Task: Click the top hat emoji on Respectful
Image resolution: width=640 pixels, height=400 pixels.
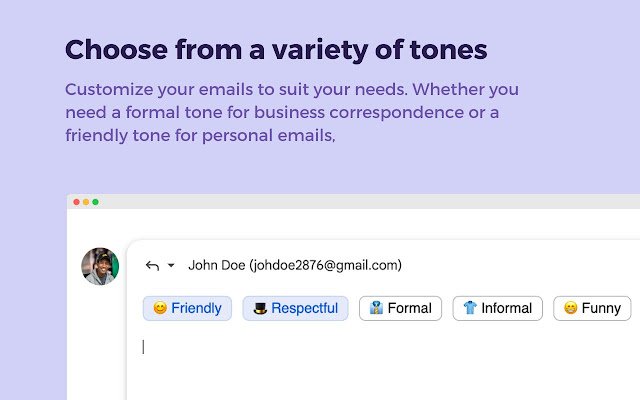Action: [x=260, y=308]
